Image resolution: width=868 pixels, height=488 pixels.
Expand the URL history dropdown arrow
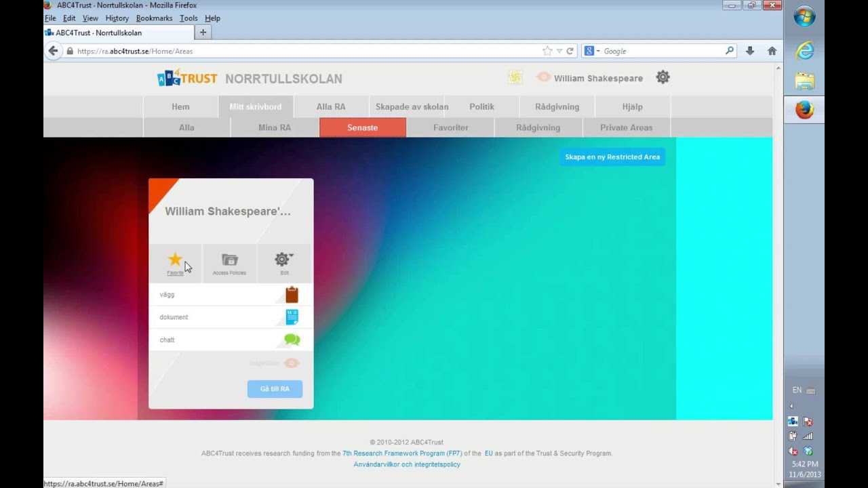[x=559, y=51]
